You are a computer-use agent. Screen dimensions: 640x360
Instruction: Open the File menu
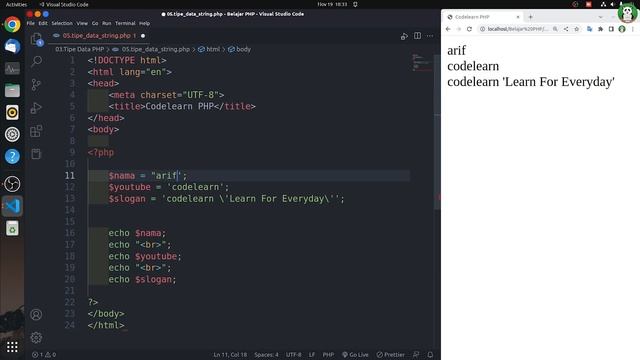click(x=31, y=23)
